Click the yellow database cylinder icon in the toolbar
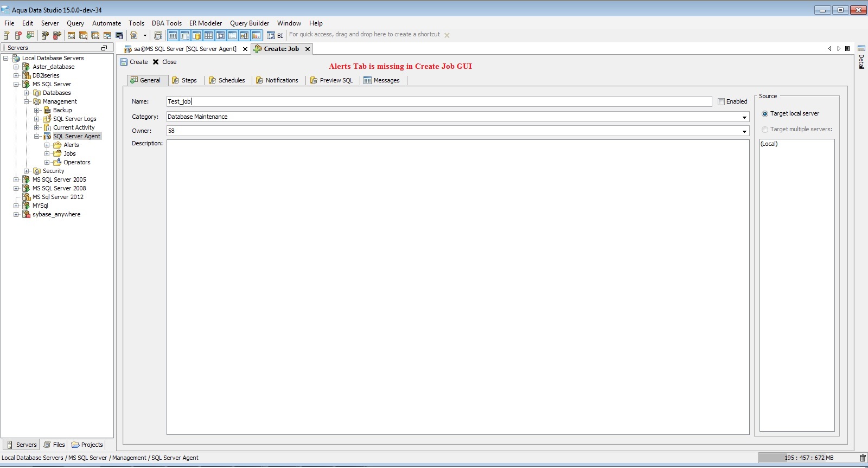The image size is (868, 468). (196, 35)
